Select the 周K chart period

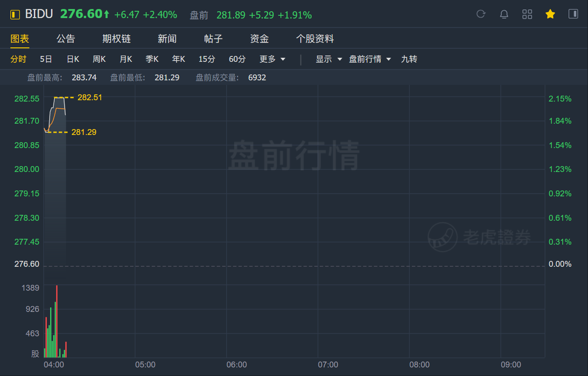[x=99, y=59]
